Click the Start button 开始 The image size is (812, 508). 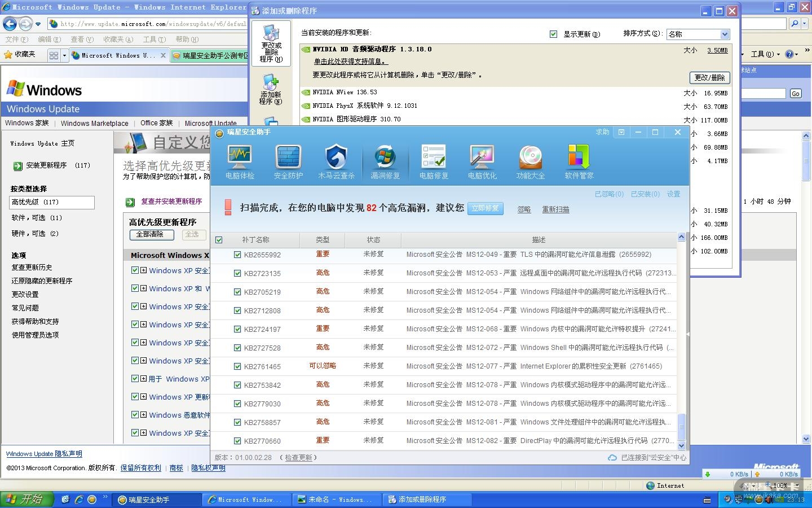coord(27,499)
